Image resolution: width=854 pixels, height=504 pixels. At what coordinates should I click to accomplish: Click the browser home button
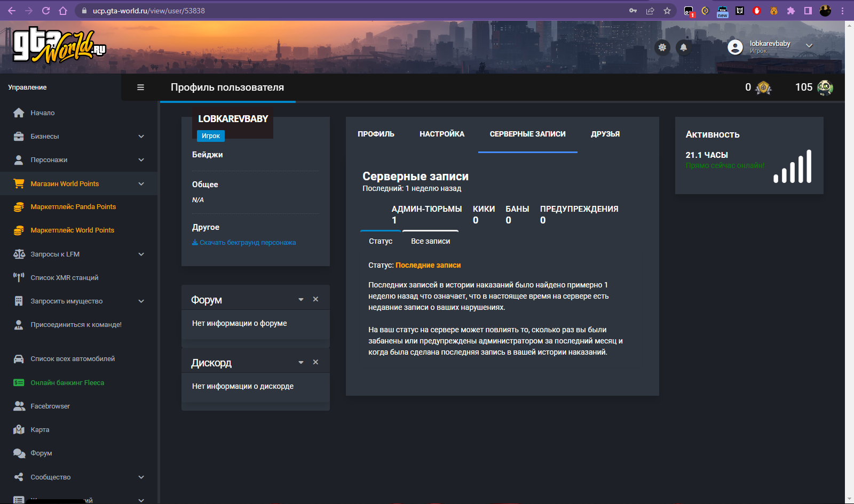[63, 11]
